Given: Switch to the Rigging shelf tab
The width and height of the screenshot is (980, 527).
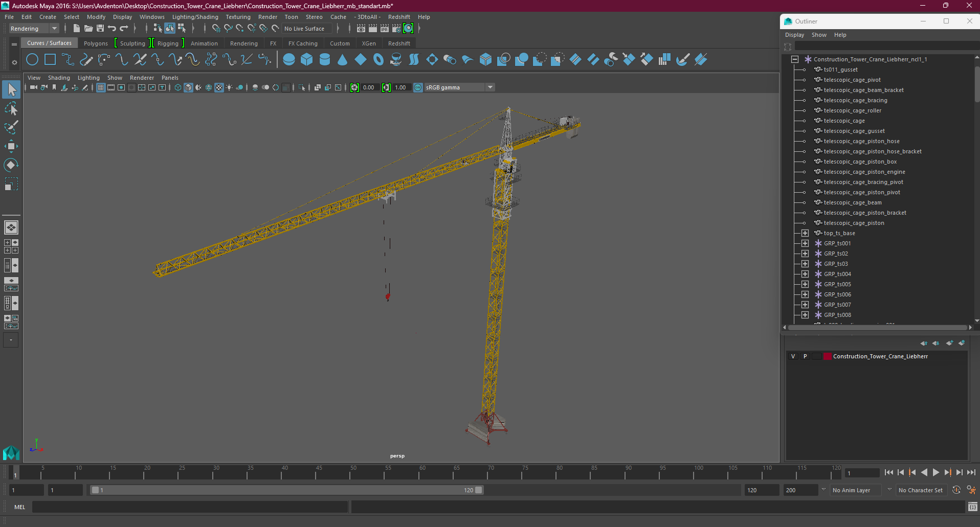Looking at the screenshot, I should (x=168, y=43).
